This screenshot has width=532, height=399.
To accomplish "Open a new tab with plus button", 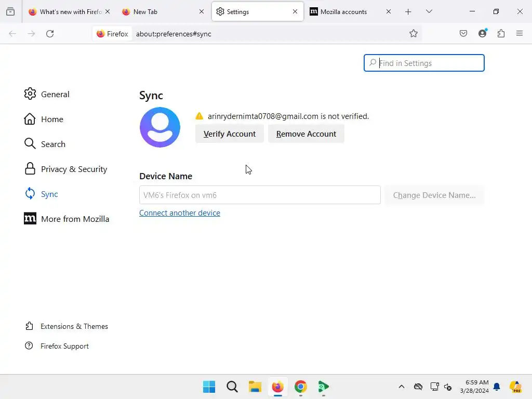I will point(408,11).
